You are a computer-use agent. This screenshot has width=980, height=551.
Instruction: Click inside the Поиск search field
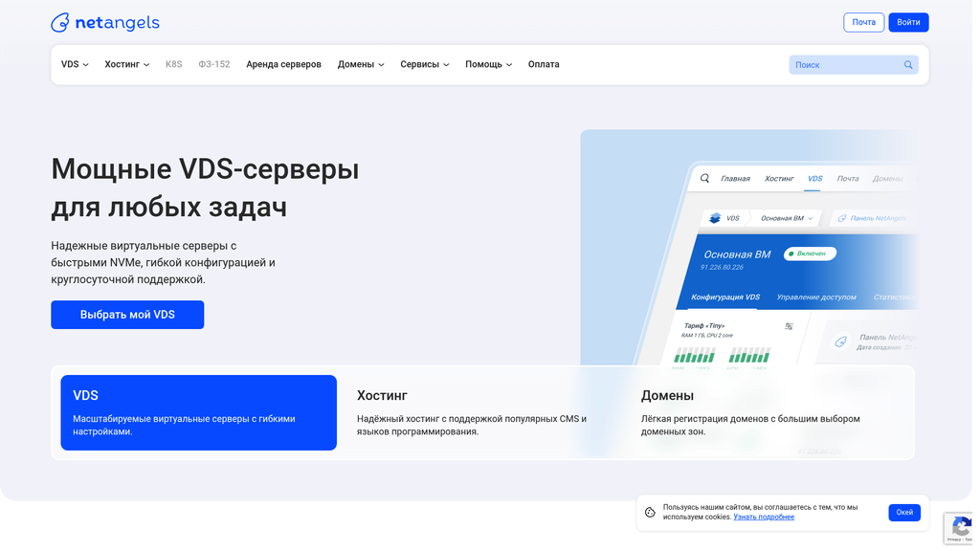pos(842,64)
